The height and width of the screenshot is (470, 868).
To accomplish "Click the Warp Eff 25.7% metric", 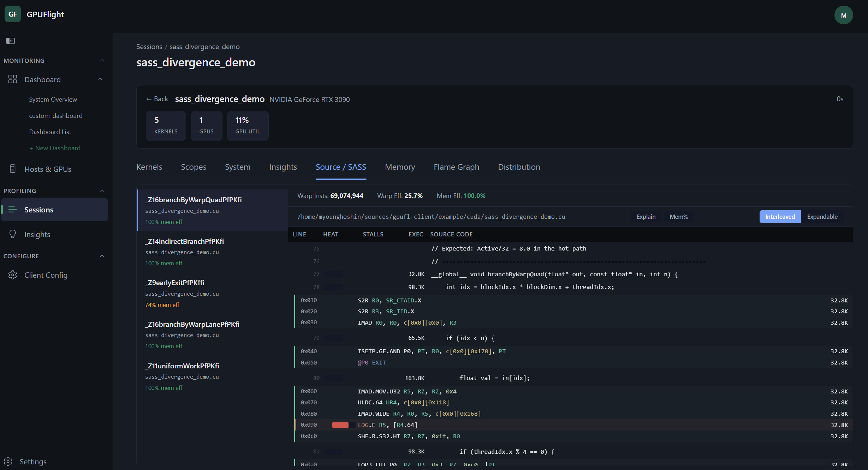I will 400,196.
